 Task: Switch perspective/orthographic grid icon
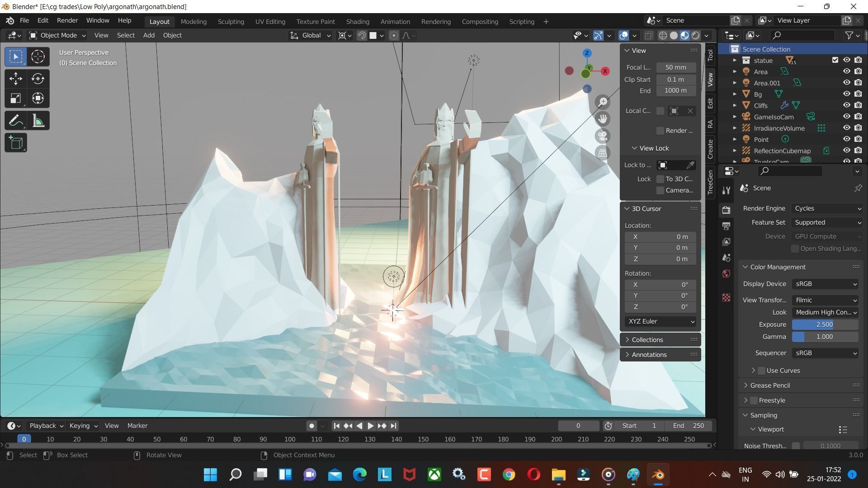pyautogui.click(x=603, y=153)
